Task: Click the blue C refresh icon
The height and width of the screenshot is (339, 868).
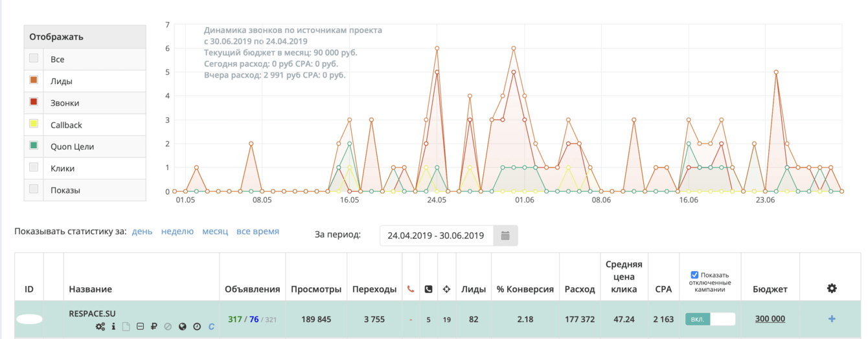Action: tap(211, 327)
